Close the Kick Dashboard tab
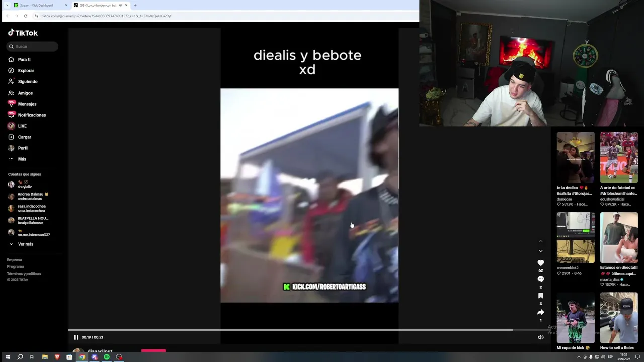Viewport: 644px width, 362px height. click(x=66, y=5)
